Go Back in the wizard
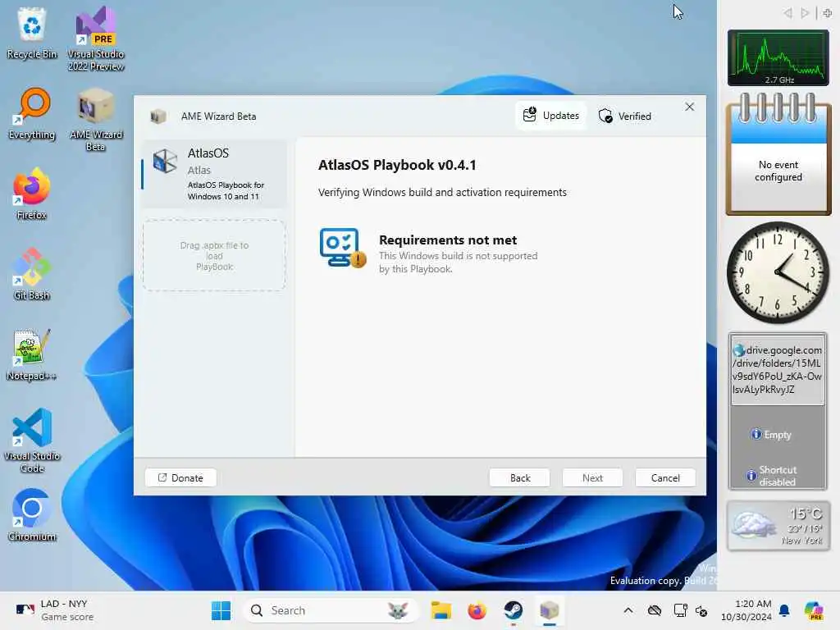840x630 pixels. tap(519, 478)
